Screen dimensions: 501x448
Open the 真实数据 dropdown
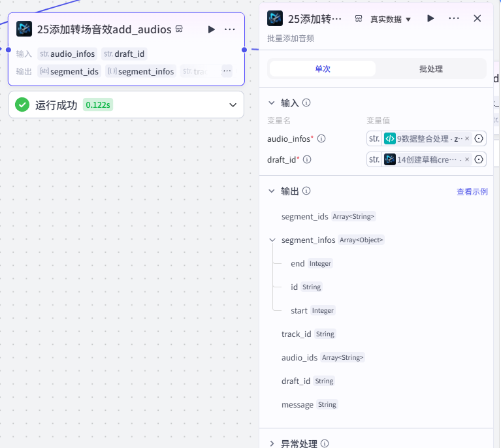point(391,20)
